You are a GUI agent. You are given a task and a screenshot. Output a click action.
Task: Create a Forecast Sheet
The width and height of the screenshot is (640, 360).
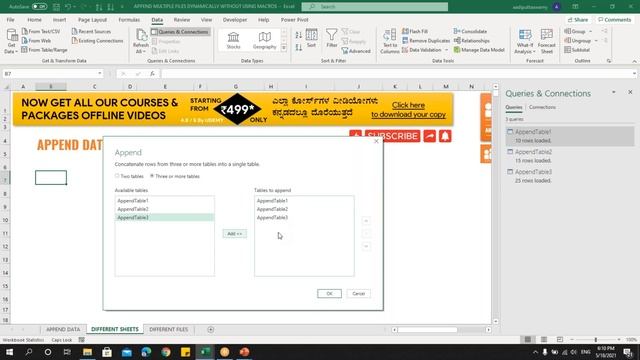point(547,41)
